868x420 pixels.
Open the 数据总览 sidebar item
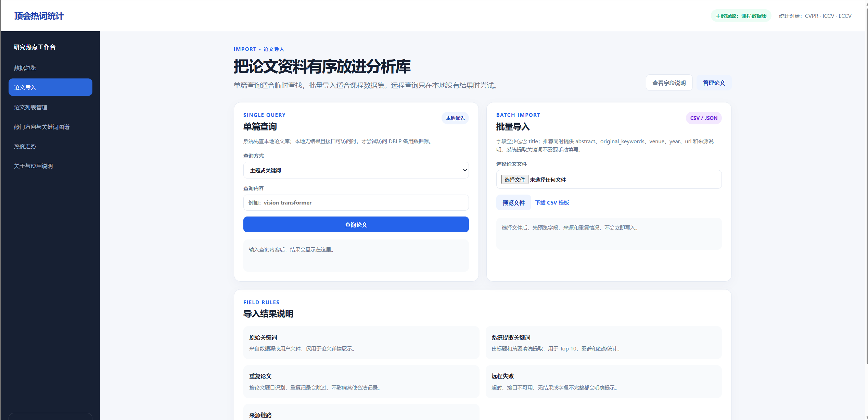coord(50,68)
